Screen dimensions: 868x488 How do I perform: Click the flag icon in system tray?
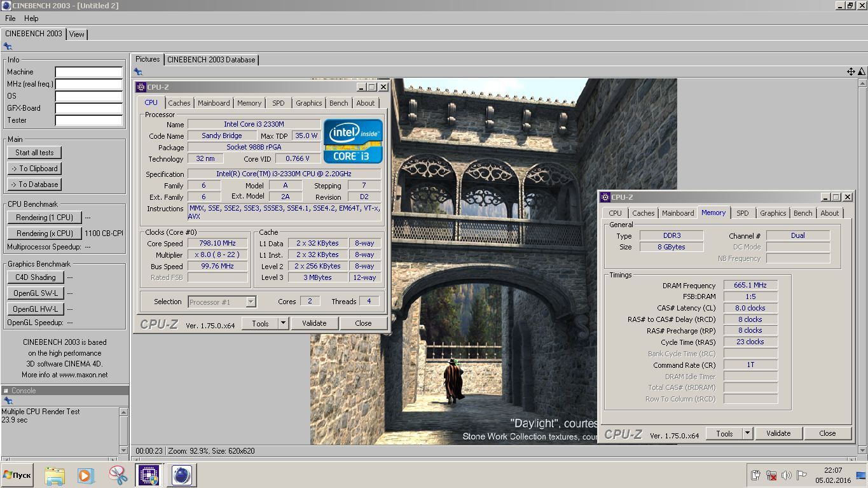pos(801,475)
